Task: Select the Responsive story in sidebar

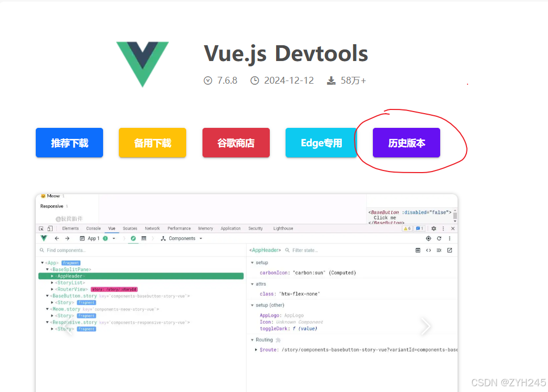Action: [x=54, y=206]
